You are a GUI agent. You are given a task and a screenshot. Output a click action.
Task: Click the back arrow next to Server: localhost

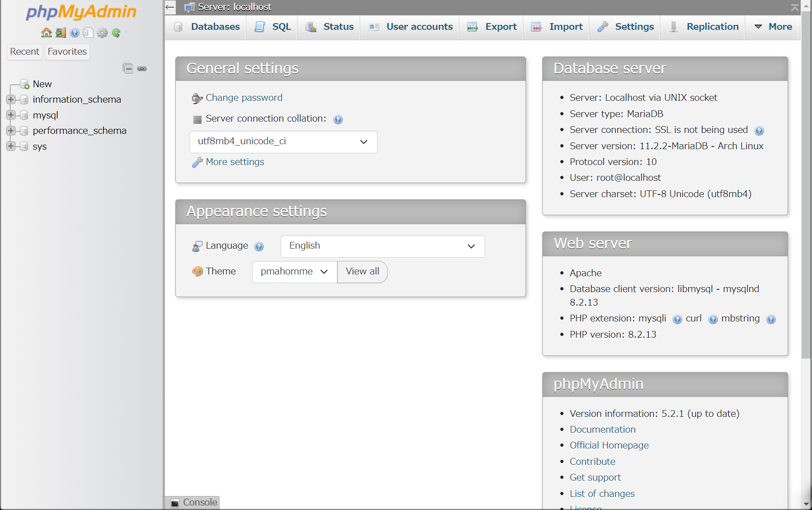click(170, 7)
